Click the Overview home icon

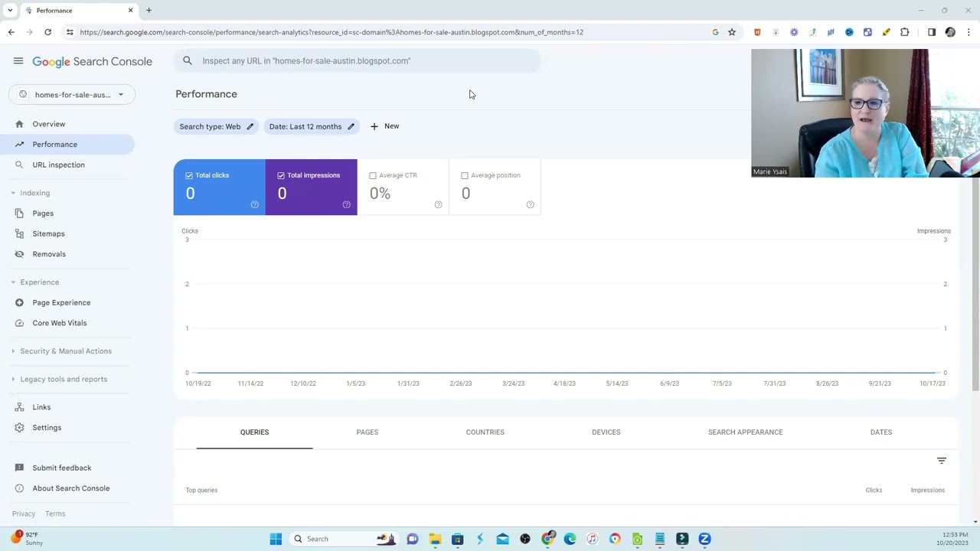point(19,124)
